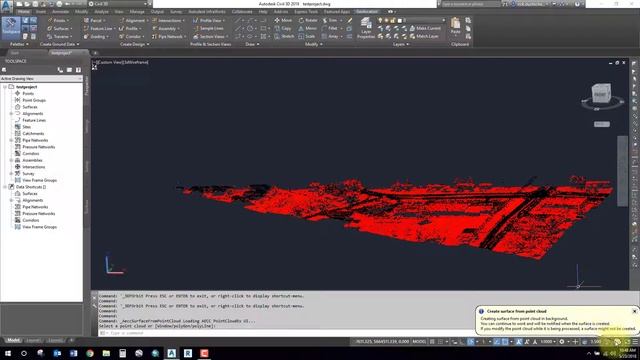Toggle the layer on/off lightbulb icon
This screenshot has width=640, height=360.
tap(380, 20)
